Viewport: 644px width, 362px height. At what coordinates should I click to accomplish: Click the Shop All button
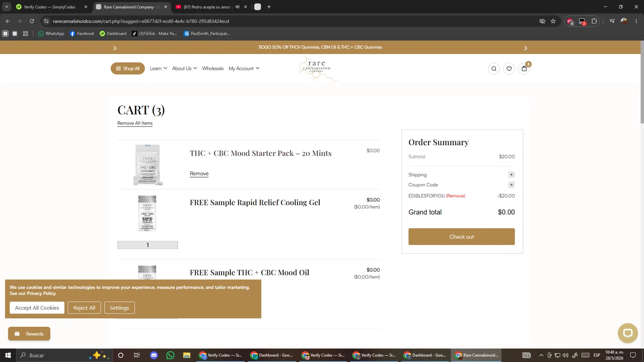[128, 69]
